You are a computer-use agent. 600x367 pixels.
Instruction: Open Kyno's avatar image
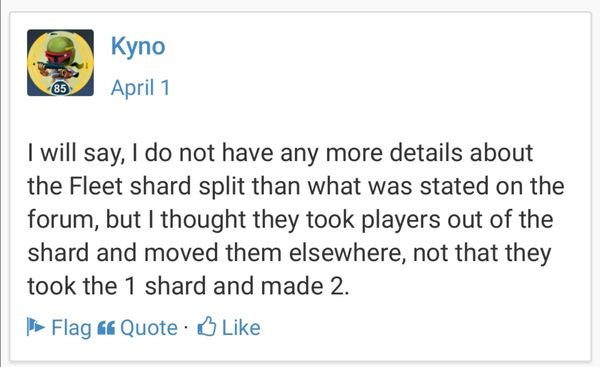(60, 62)
